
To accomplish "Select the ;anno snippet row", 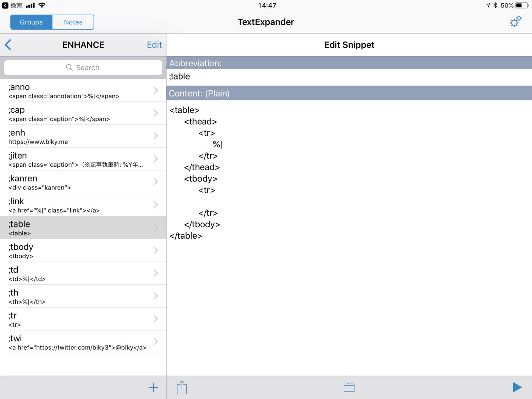I will pyautogui.click(x=83, y=90).
